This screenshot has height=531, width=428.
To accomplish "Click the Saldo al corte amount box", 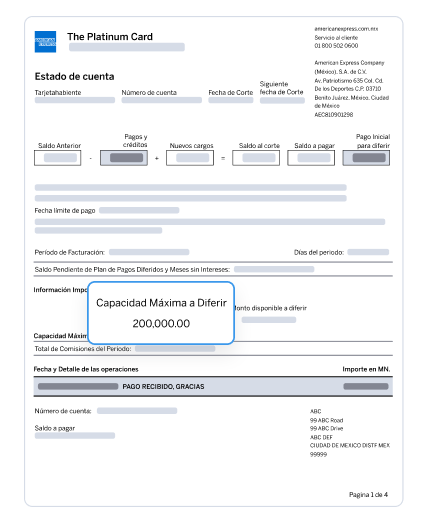I will pos(256,158).
